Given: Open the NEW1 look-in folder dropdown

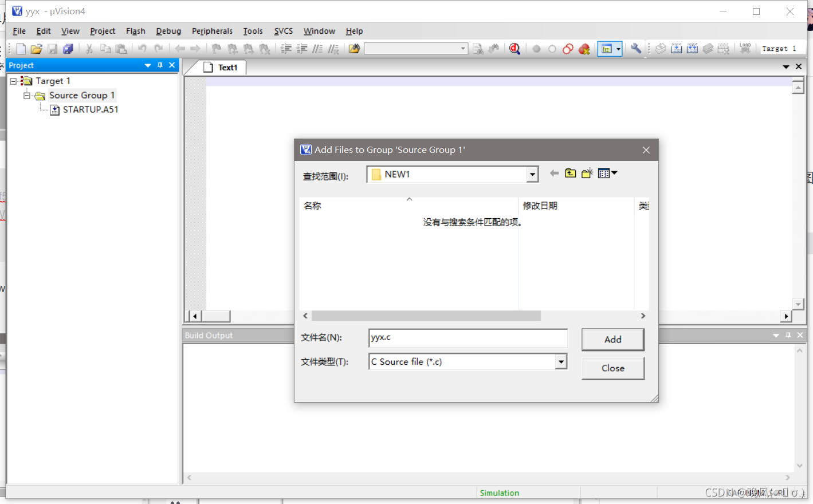Looking at the screenshot, I should [x=532, y=175].
